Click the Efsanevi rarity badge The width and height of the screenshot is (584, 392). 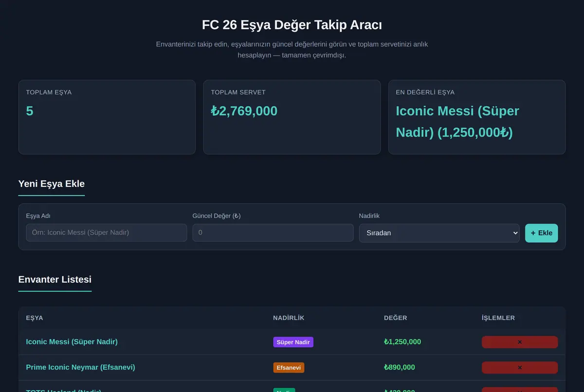(289, 368)
